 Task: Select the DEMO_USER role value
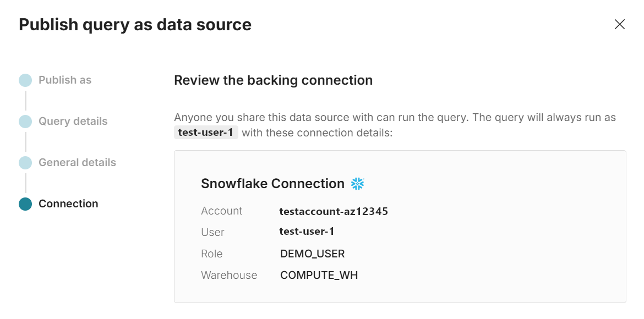click(x=312, y=254)
